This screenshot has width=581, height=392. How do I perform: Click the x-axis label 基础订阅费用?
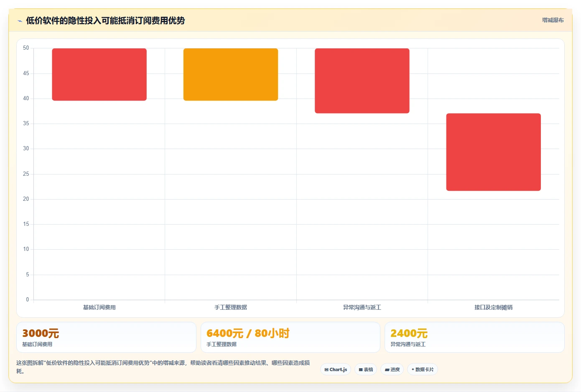click(99, 307)
